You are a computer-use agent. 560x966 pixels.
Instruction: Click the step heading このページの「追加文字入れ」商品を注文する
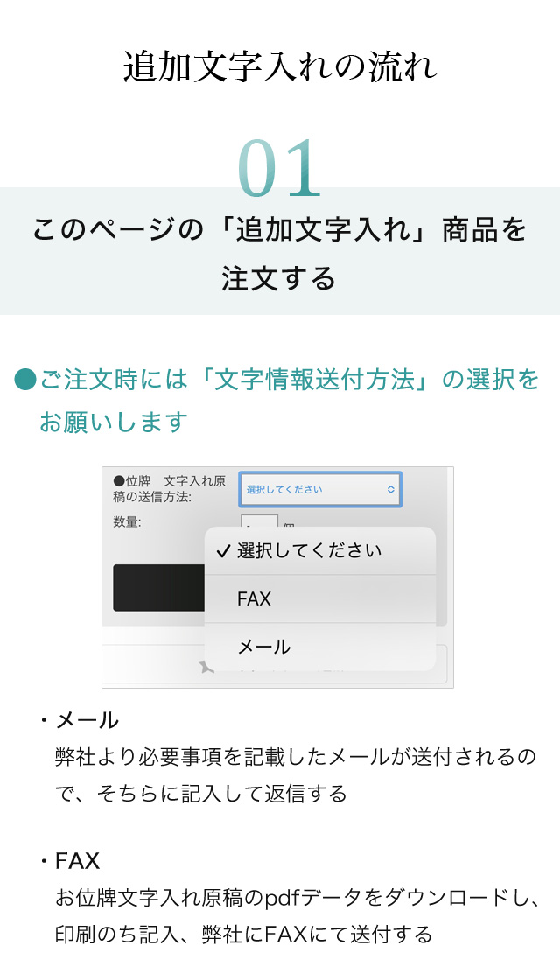280,254
